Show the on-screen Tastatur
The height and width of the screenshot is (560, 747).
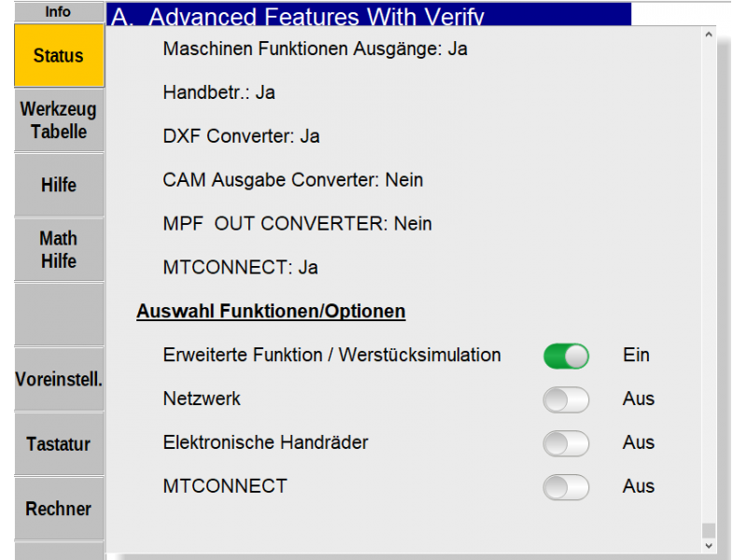[58, 444]
